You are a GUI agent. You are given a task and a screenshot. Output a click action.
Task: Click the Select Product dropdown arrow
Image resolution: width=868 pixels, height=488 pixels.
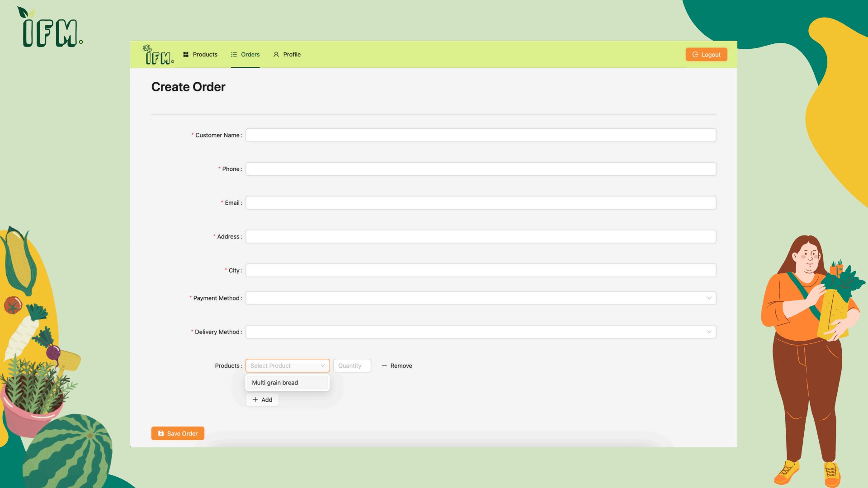pos(322,366)
